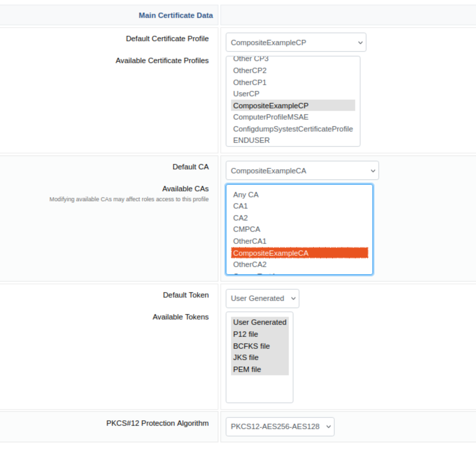The width and height of the screenshot is (476, 449).
Task: Select PEM file in Available Tokens
Action: tap(247, 369)
